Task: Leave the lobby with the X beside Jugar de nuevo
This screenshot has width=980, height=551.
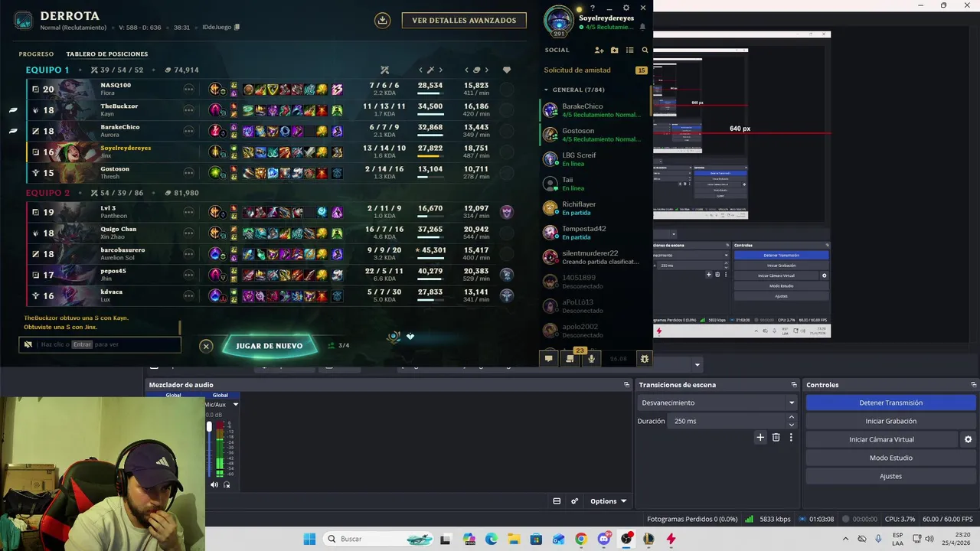Action: click(x=206, y=346)
